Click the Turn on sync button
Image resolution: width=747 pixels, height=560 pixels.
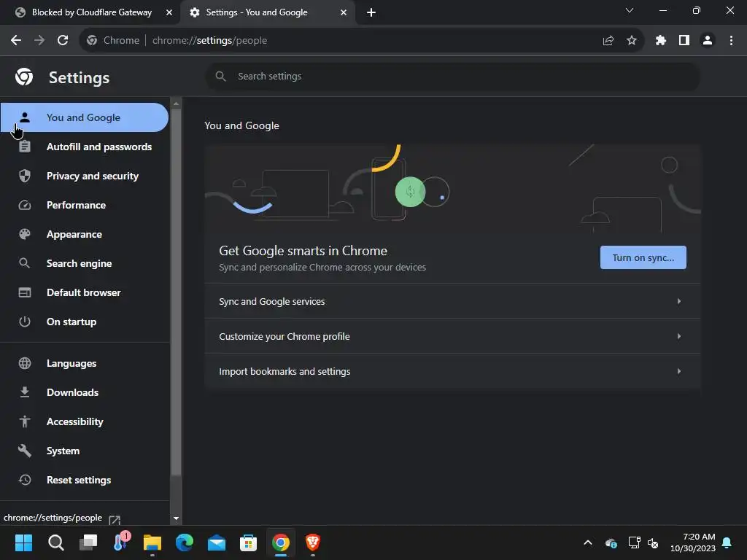pyautogui.click(x=643, y=257)
